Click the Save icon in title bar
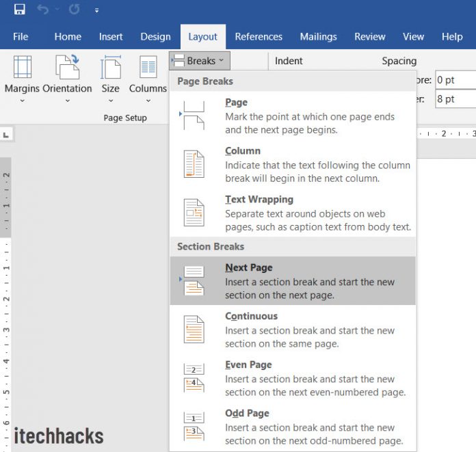Screen dimensions: 476x452 point(19,10)
